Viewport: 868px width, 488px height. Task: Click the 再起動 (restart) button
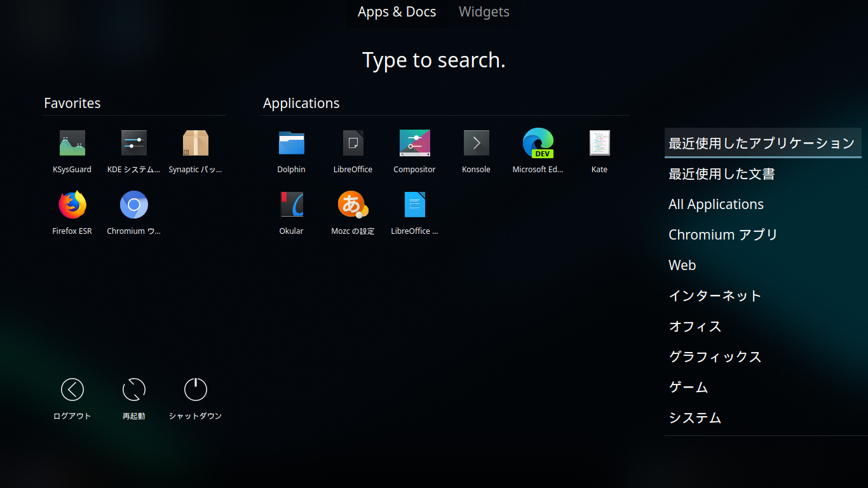(133, 398)
